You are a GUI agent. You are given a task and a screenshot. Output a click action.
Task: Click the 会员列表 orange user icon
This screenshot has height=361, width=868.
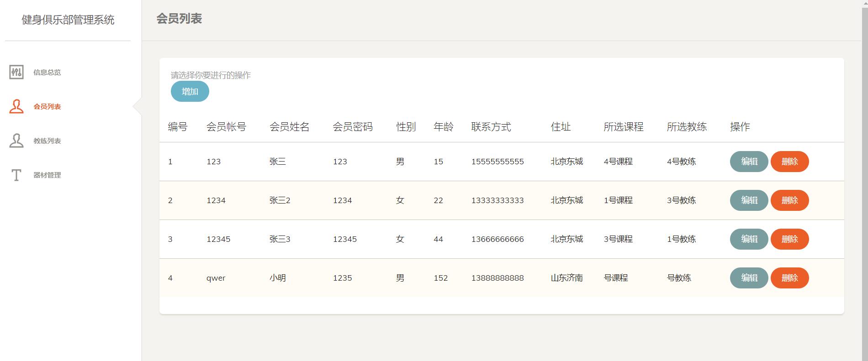tap(16, 106)
